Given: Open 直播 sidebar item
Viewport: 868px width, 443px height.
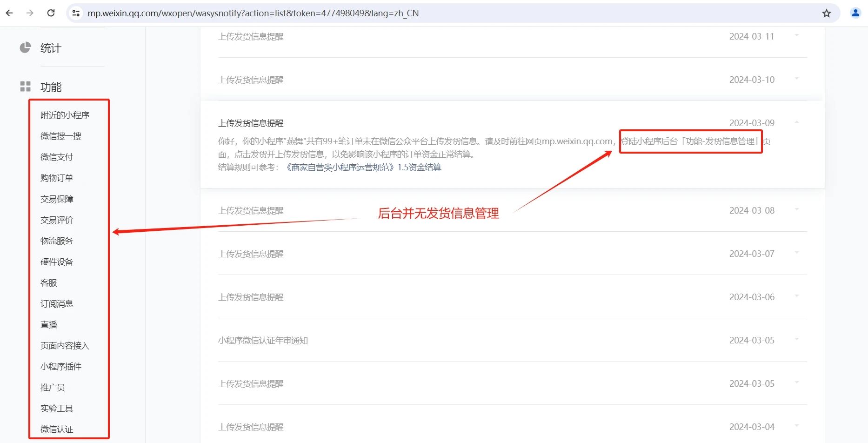Looking at the screenshot, I should click(49, 324).
